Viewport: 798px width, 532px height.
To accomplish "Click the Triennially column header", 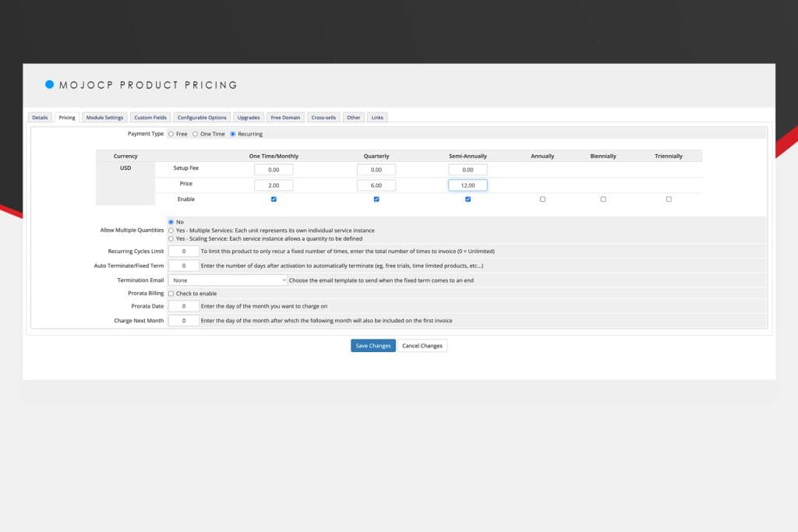I will (x=669, y=156).
